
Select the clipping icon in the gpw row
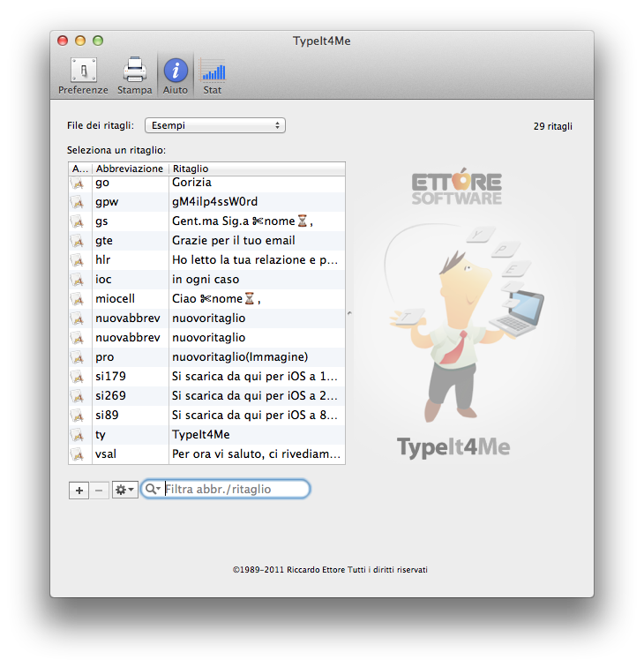[x=78, y=202]
